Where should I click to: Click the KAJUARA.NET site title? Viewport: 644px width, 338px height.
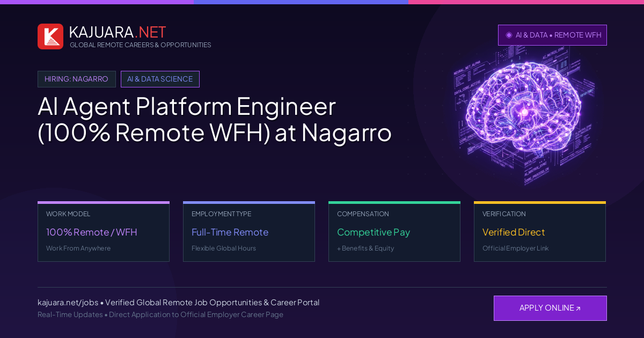[118, 32]
